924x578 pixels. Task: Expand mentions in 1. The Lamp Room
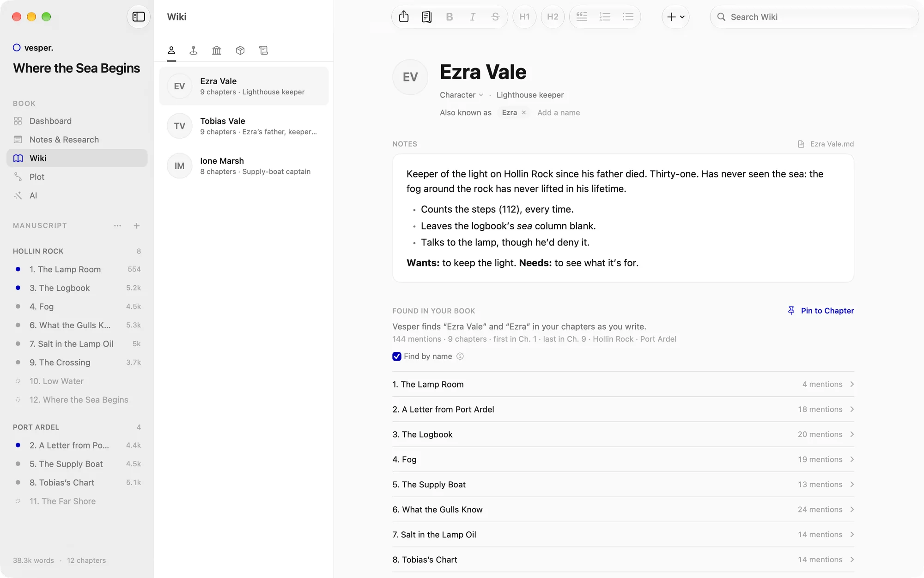pyautogui.click(x=623, y=384)
